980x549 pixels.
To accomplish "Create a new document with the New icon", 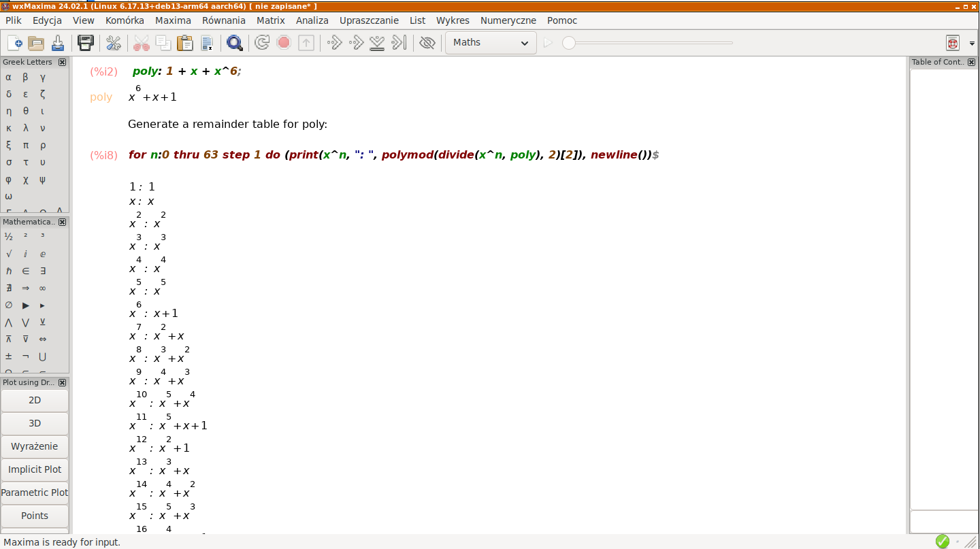I will click(x=15, y=43).
